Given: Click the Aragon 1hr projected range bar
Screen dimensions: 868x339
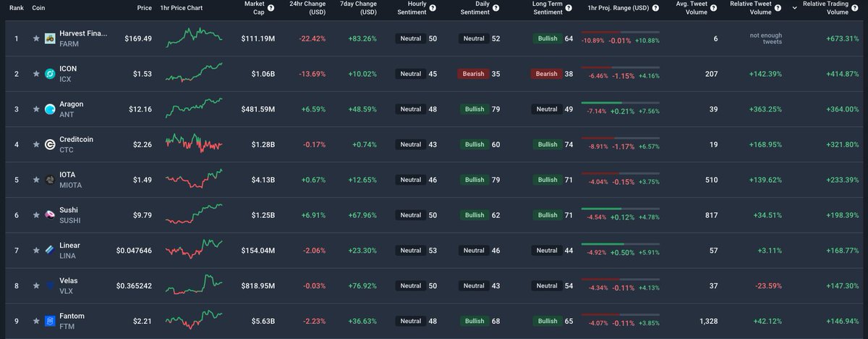Looking at the screenshot, I should click(x=620, y=103).
